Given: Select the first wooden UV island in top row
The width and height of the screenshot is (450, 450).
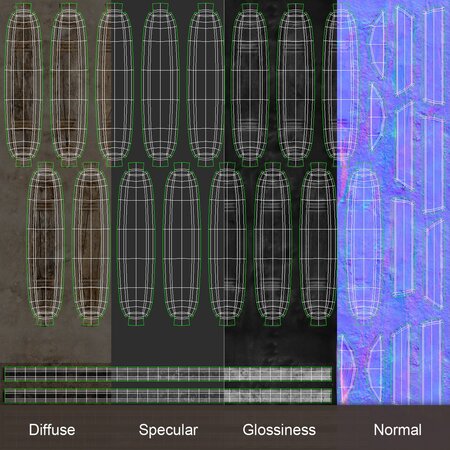Looking at the screenshot, I should click(23, 85).
